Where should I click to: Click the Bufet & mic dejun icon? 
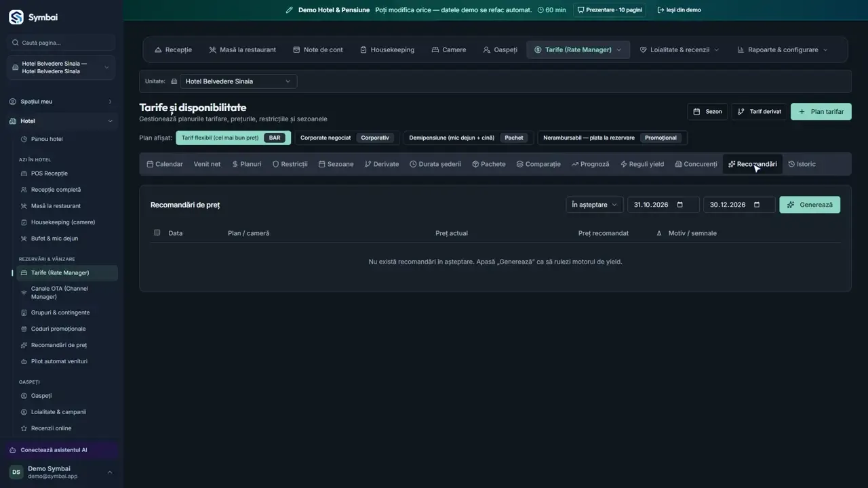[x=24, y=239]
